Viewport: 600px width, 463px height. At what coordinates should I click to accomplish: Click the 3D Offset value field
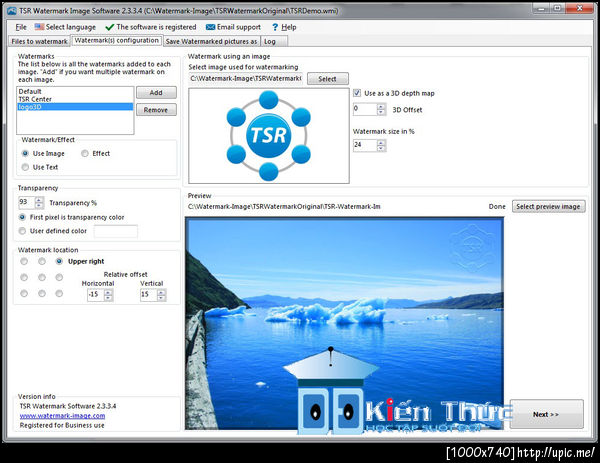pos(365,109)
